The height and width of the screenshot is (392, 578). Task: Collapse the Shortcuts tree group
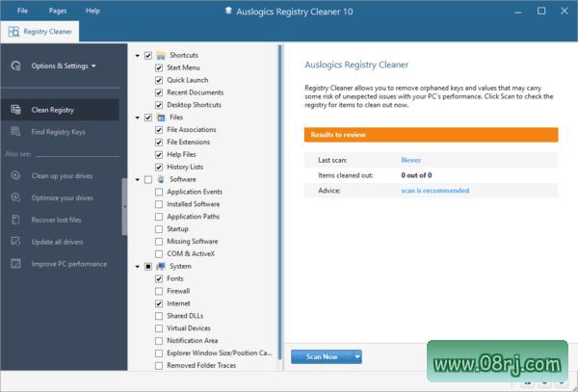tap(138, 56)
